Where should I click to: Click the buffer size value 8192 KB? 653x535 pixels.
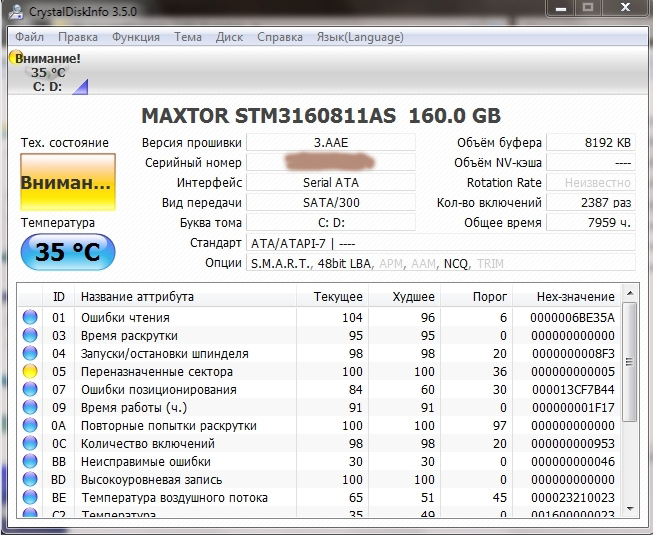591,142
